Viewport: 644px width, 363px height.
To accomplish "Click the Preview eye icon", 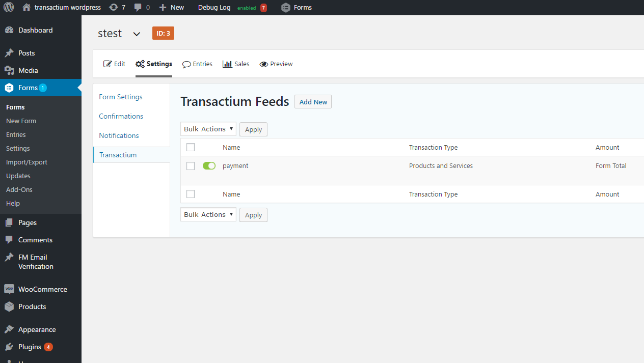I will click(x=264, y=64).
